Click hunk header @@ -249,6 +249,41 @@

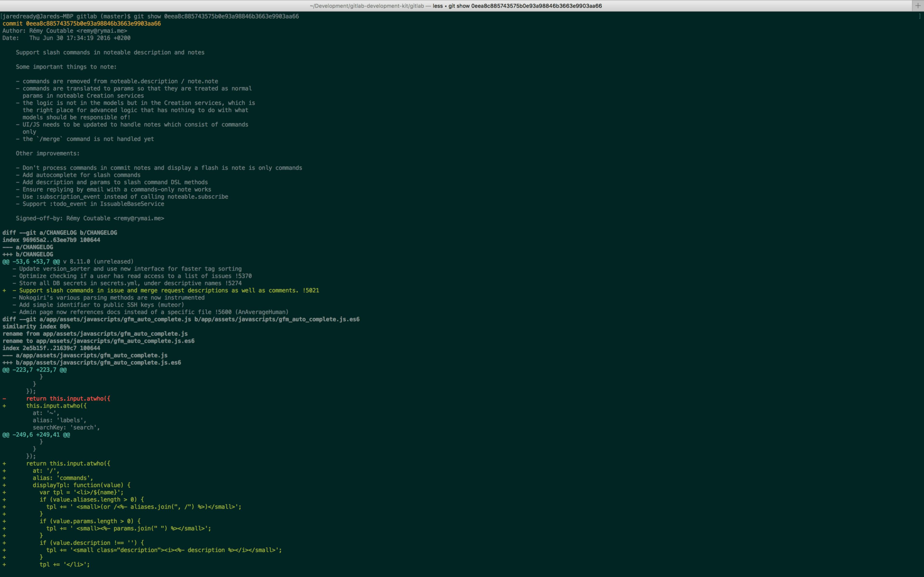click(36, 435)
